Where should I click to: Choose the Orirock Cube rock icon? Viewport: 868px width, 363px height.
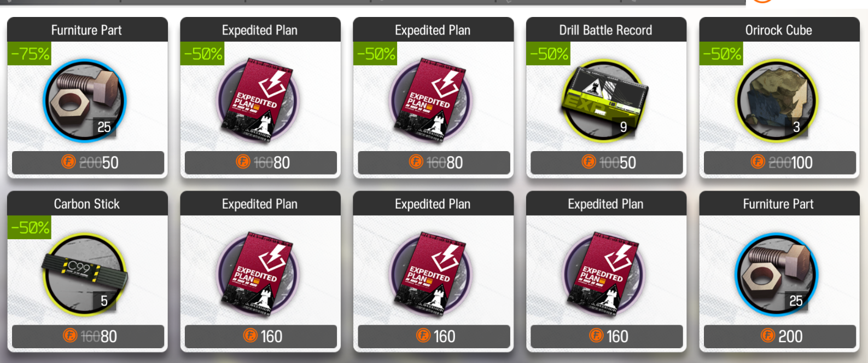pyautogui.click(x=777, y=101)
